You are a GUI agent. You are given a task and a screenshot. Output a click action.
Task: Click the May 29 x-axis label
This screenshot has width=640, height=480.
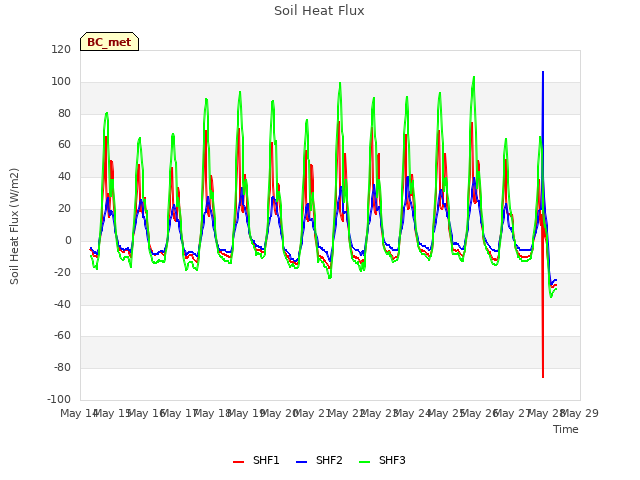(x=581, y=413)
